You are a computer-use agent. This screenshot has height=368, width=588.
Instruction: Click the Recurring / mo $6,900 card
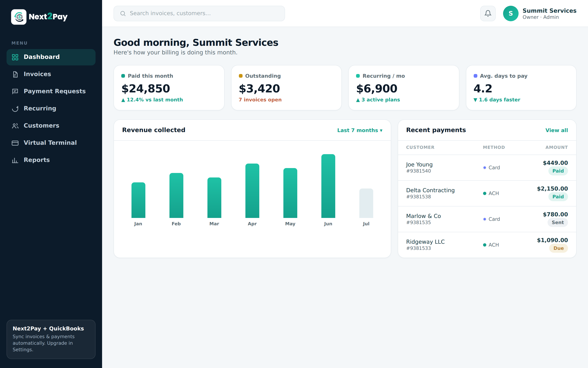point(404,88)
